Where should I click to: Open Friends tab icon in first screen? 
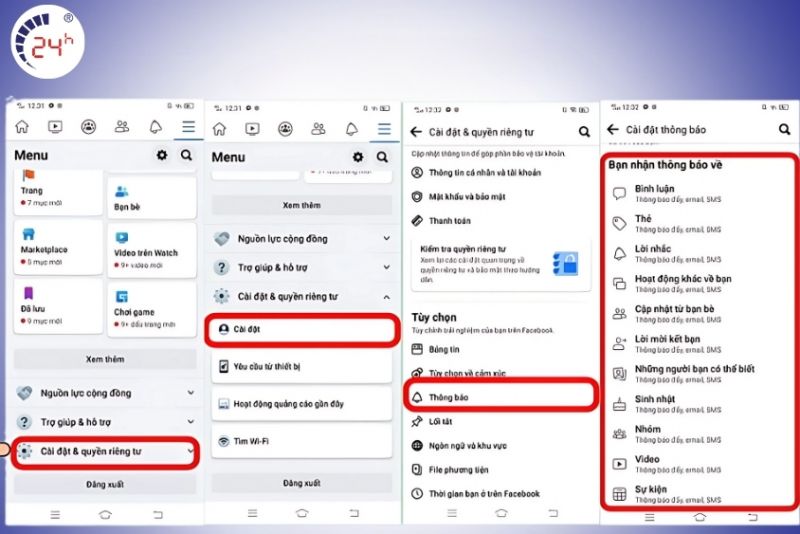[122, 126]
